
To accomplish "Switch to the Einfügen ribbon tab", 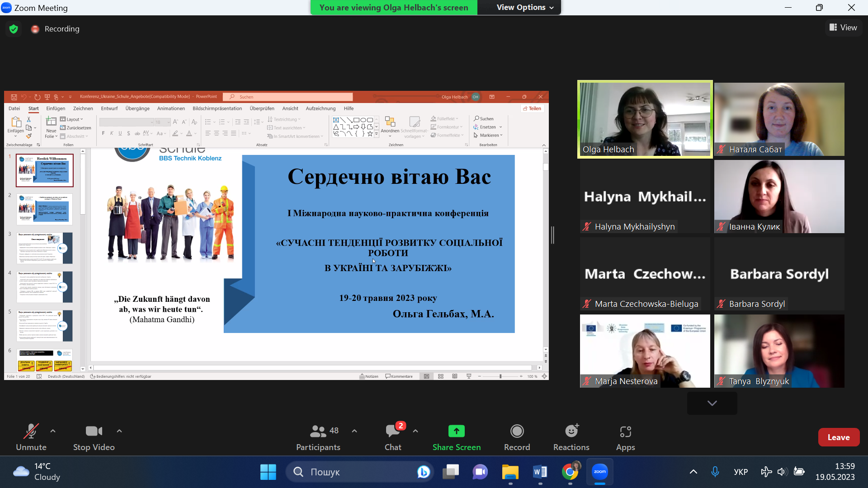I will point(55,108).
